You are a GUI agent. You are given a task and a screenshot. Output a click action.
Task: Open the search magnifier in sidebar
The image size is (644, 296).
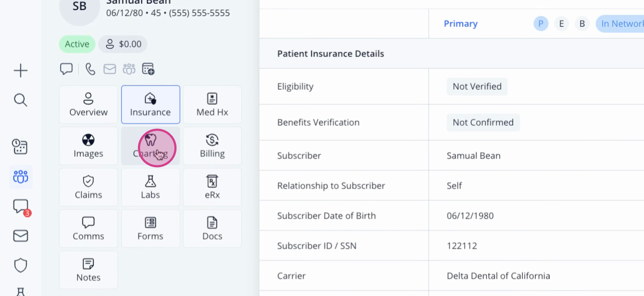(20, 100)
